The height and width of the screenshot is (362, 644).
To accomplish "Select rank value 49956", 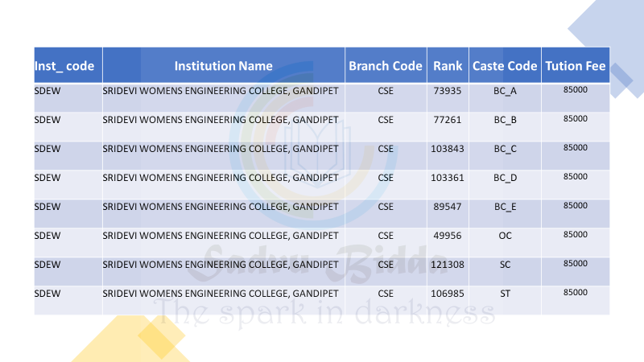I will point(448,236).
